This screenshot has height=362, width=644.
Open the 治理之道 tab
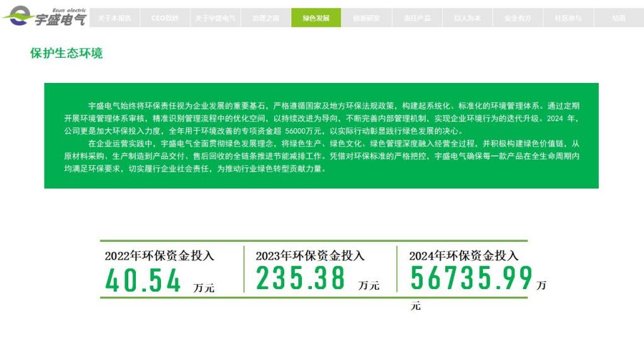coord(266,18)
